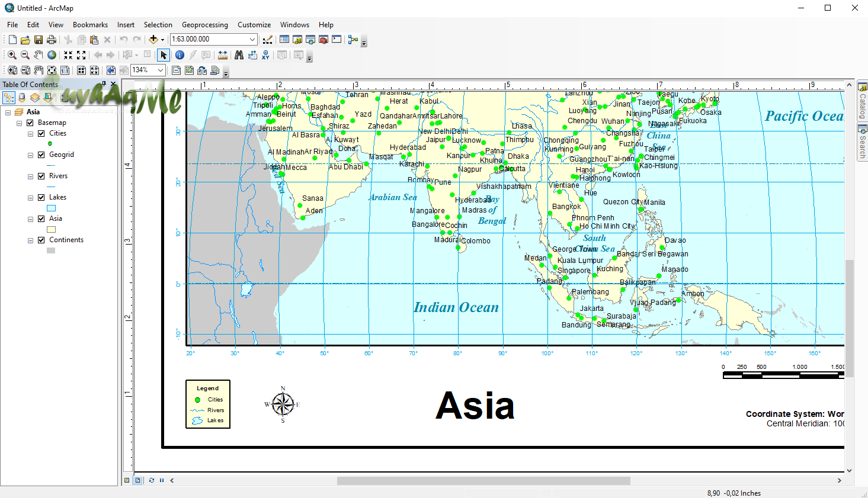Open the Go To XY tool
The width and height of the screenshot is (868, 498).
[x=266, y=54]
